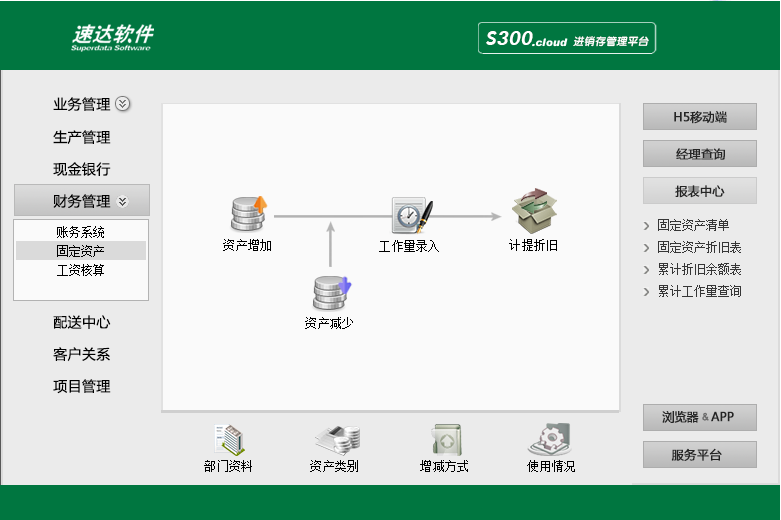Click the 服务平台 button

coord(700,454)
